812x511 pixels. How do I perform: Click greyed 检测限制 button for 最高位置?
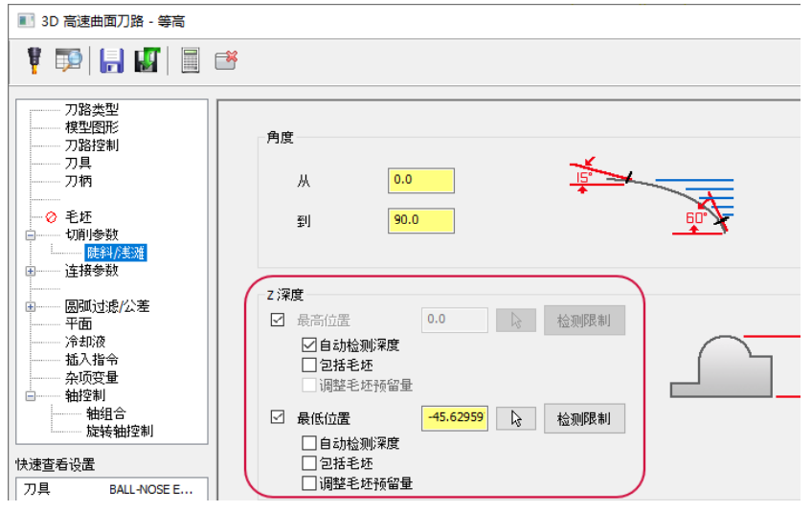(584, 321)
